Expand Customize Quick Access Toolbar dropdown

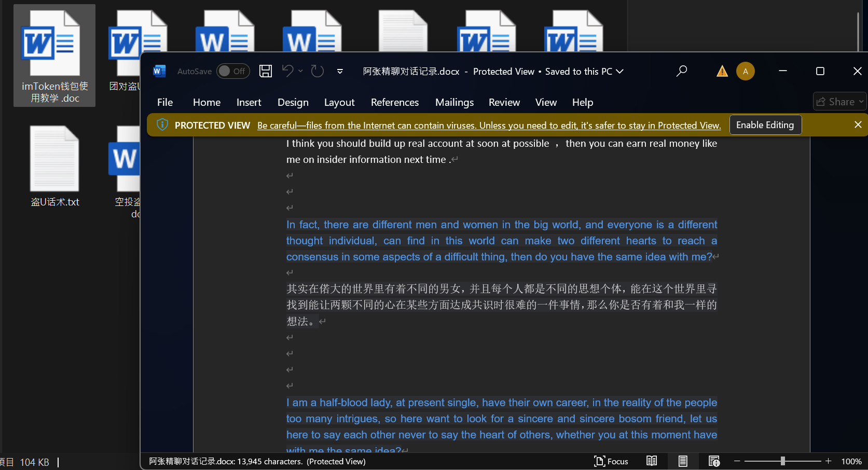point(340,72)
